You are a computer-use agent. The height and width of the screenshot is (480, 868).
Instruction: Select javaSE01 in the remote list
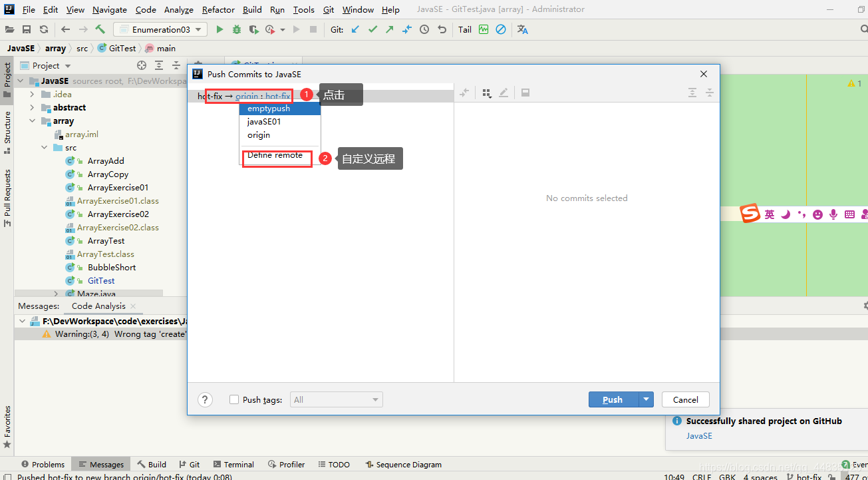280,122
